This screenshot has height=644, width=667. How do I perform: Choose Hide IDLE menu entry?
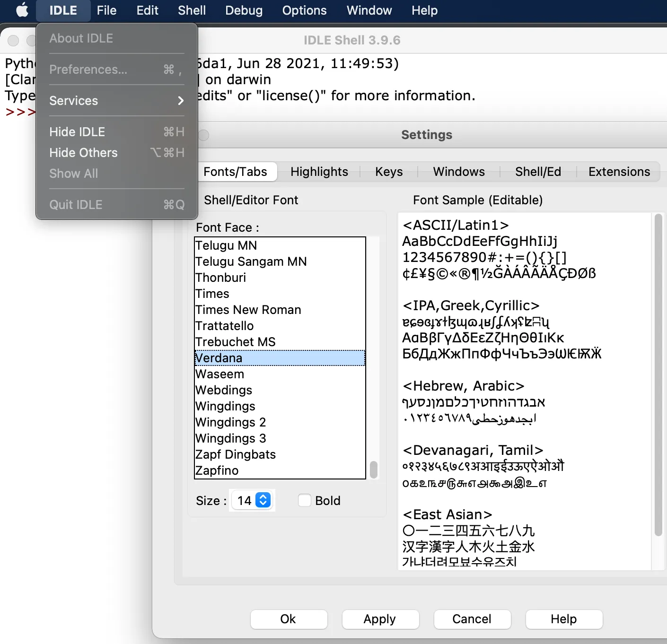coord(117,132)
